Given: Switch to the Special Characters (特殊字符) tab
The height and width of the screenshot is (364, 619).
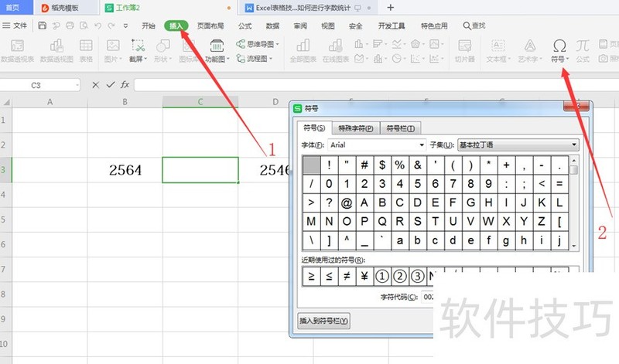Looking at the screenshot, I should click(356, 128).
